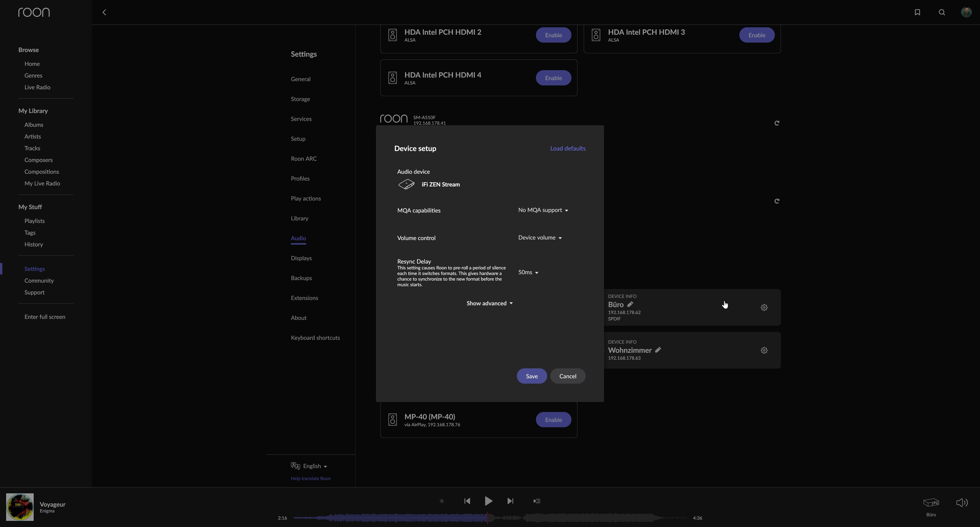Open MQA capabilities dropdown

(543, 210)
